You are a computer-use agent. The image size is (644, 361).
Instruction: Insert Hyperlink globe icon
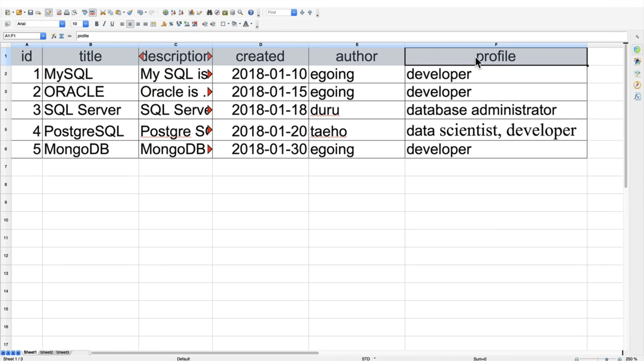coord(165,12)
